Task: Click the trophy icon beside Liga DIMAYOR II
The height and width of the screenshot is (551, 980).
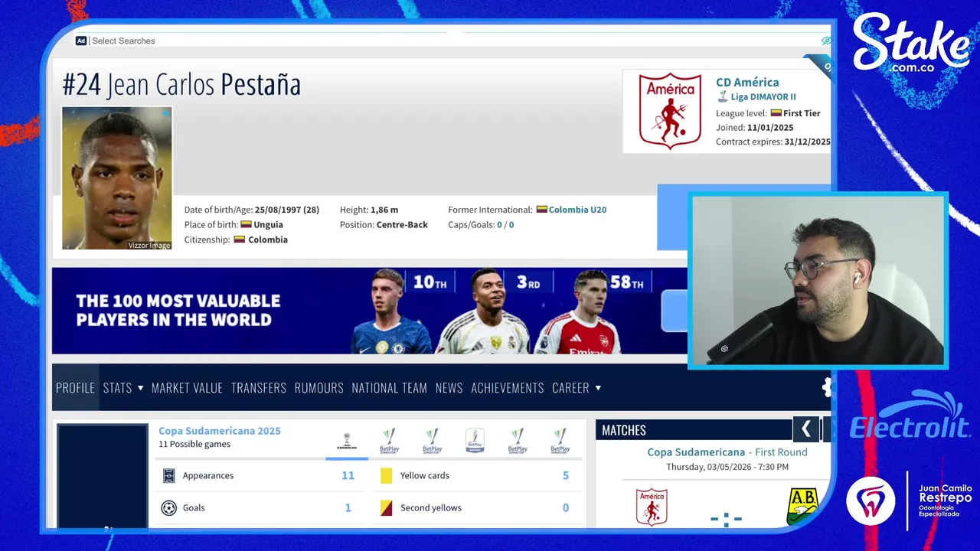Action: pyautogui.click(x=722, y=97)
